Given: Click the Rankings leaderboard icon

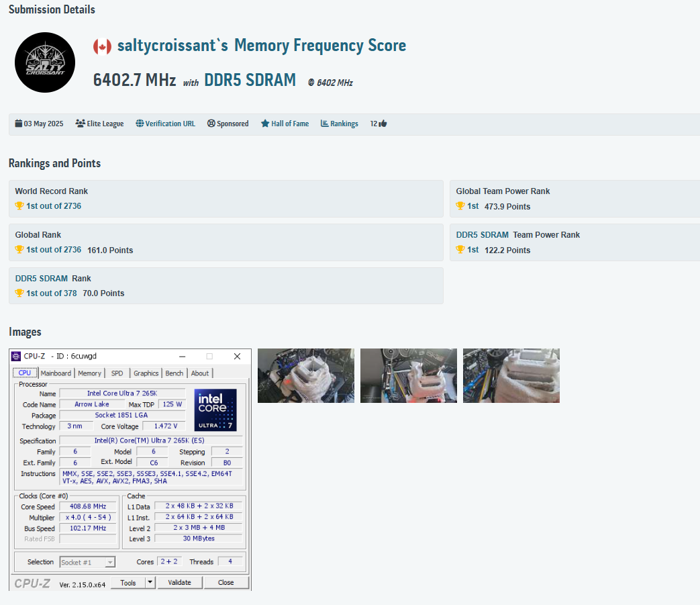Looking at the screenshot, I should [323, 124].
